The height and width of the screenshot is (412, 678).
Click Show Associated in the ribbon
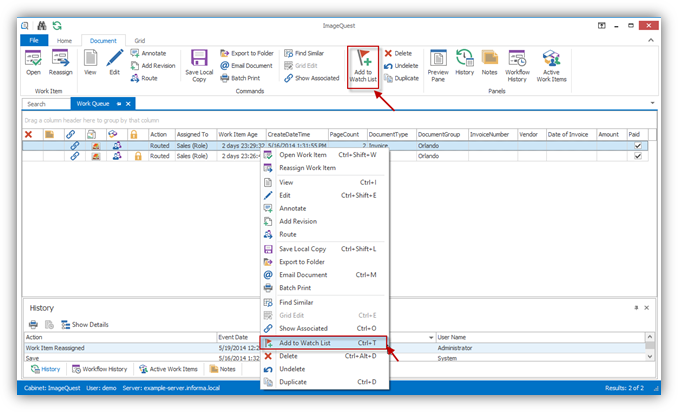click(x=312, y=78)
